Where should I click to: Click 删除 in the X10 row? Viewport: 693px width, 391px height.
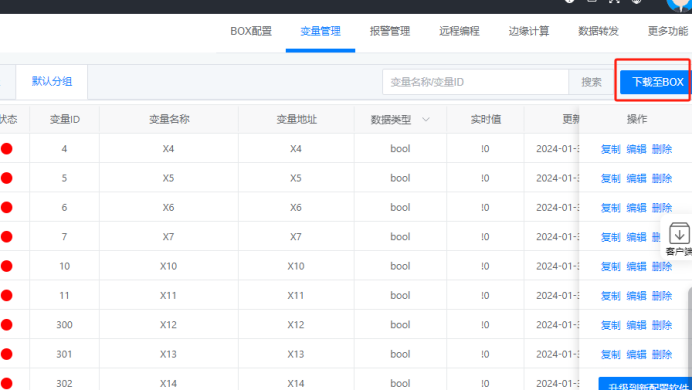coord(662,266)
